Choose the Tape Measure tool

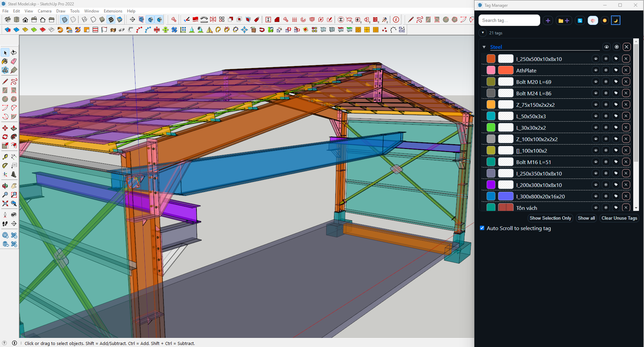click(5, 157)
